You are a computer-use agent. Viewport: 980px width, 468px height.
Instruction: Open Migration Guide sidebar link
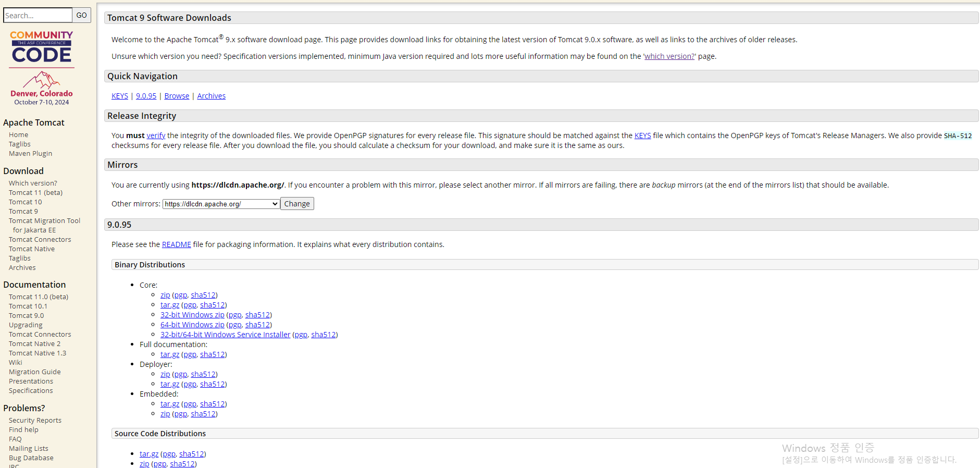point(35,372)
